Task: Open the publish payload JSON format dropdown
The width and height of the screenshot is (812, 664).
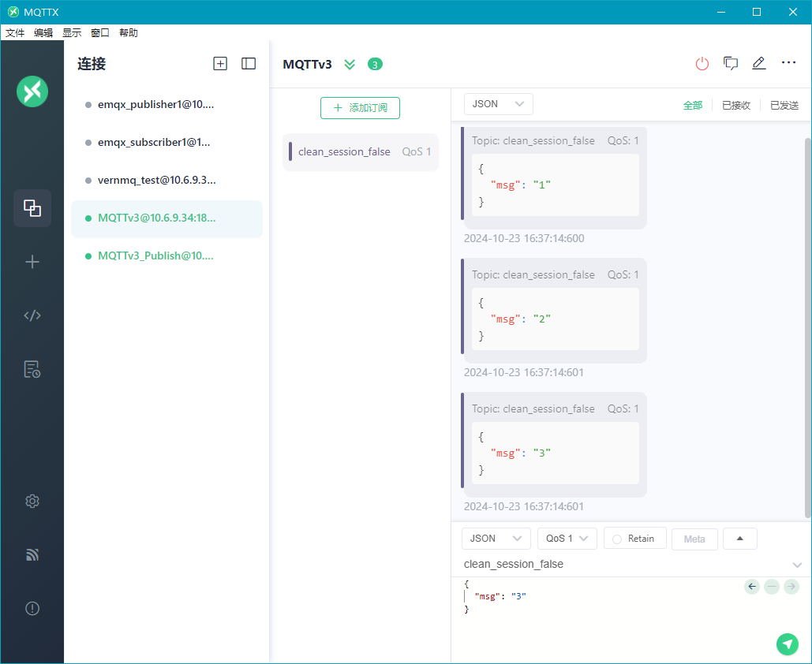Action: point(496,539)
